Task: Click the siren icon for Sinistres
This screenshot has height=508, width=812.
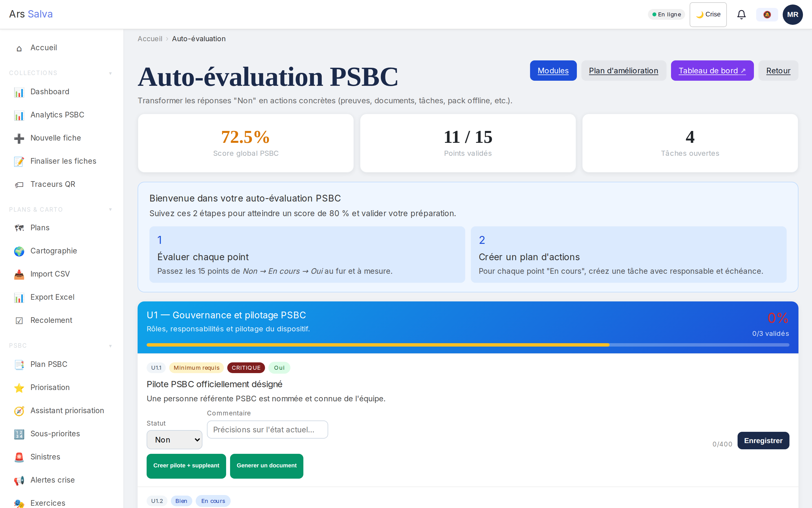Action: coord(19,457)
